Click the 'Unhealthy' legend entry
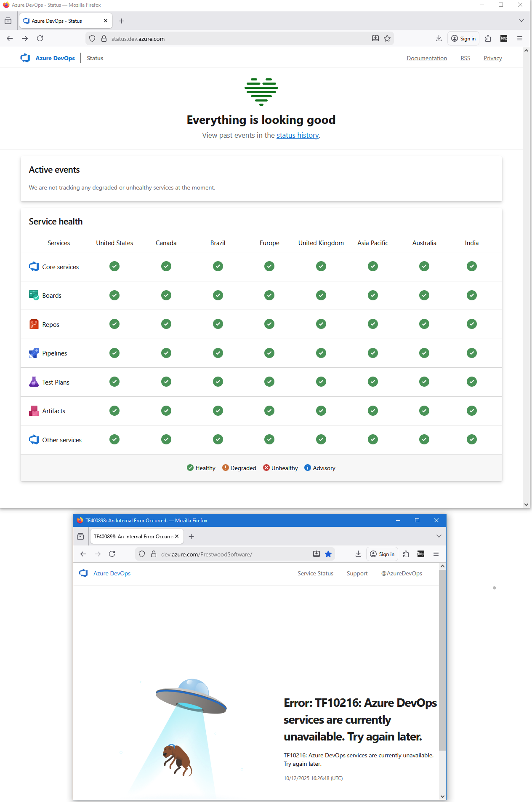This screenshot has width=532, height=802. click(x=280, y=468)
